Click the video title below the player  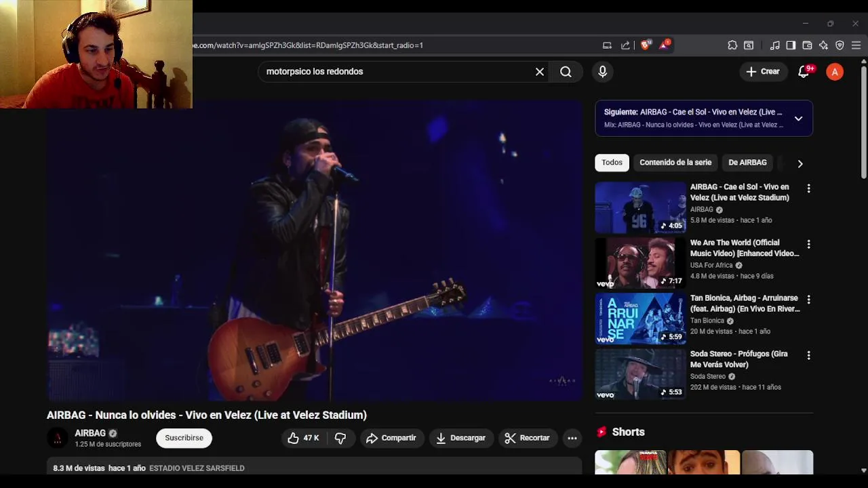(x=207, y=415)
